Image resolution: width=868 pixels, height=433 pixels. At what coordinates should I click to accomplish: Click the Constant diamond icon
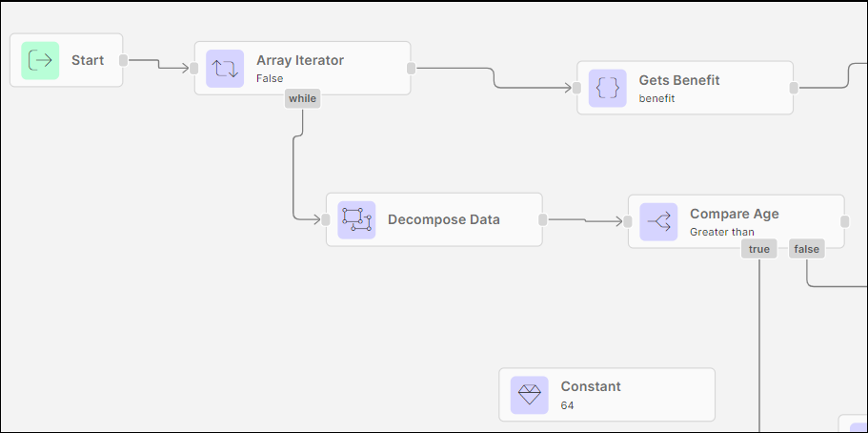529,395
